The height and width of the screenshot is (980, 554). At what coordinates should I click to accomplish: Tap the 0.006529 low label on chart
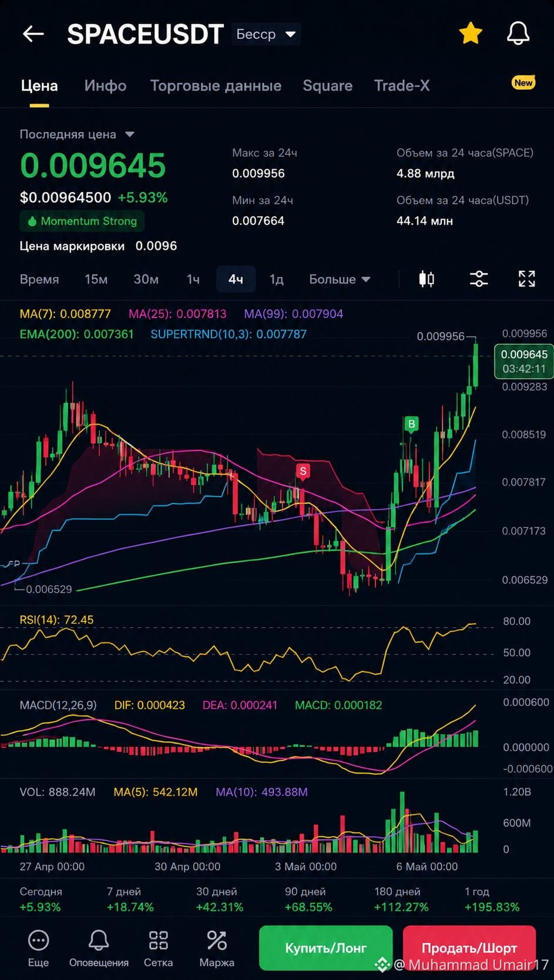(x=49, y=589)
